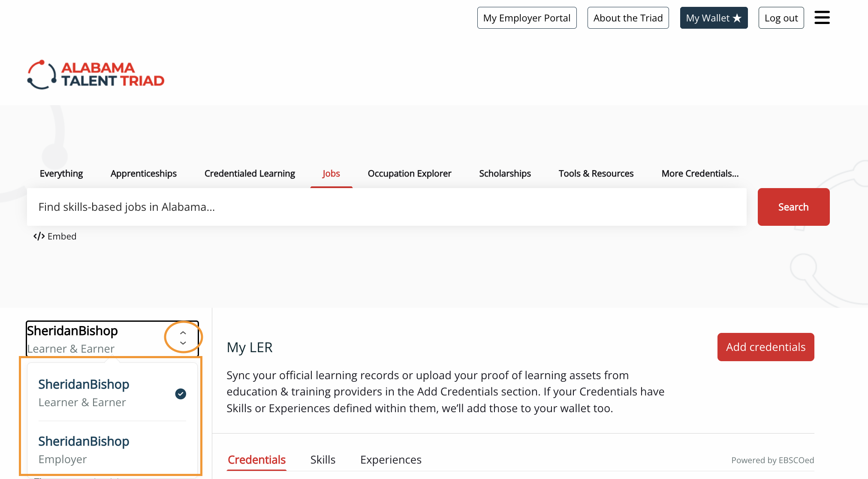Viewport: 868px width, 479px height.
Task: Open the Experiences tab
Action: click(391, 460)
